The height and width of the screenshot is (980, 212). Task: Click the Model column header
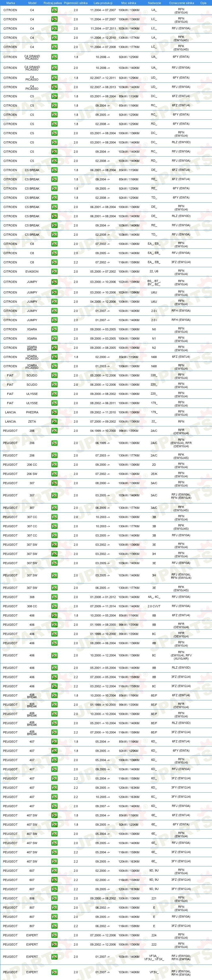point(32,3)
